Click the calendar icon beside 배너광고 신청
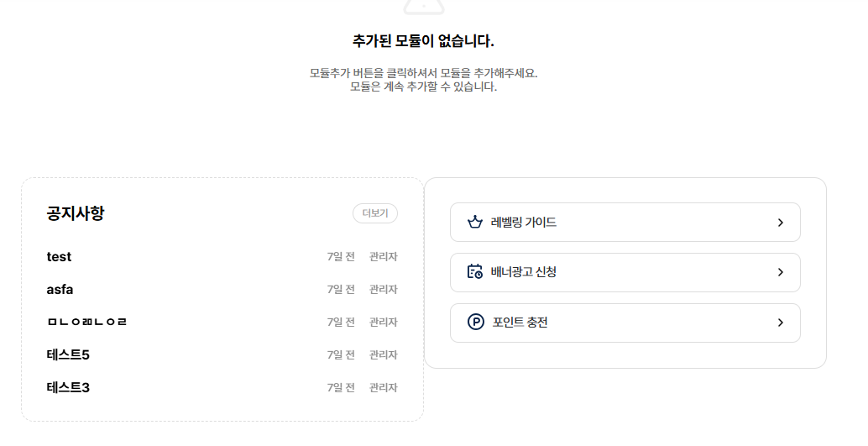 (x=475, y=271)
